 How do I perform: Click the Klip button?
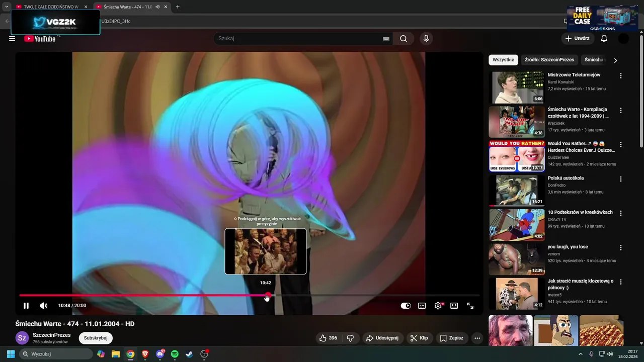419,338
